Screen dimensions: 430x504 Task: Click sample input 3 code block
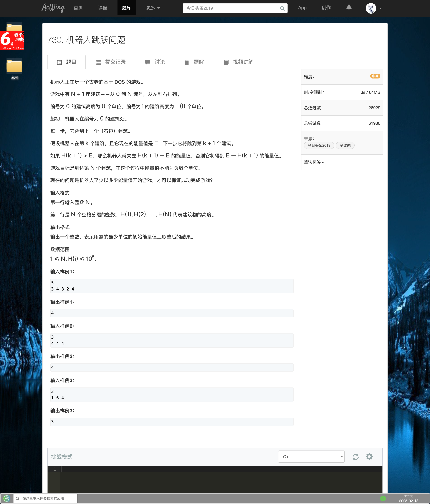(172, 395)
